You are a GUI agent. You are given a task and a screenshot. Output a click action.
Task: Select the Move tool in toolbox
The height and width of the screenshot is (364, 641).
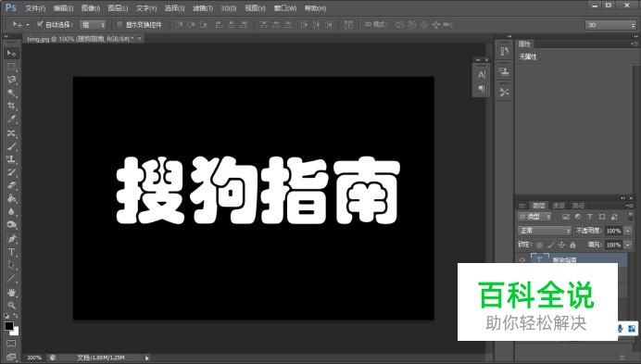point(11,53)
